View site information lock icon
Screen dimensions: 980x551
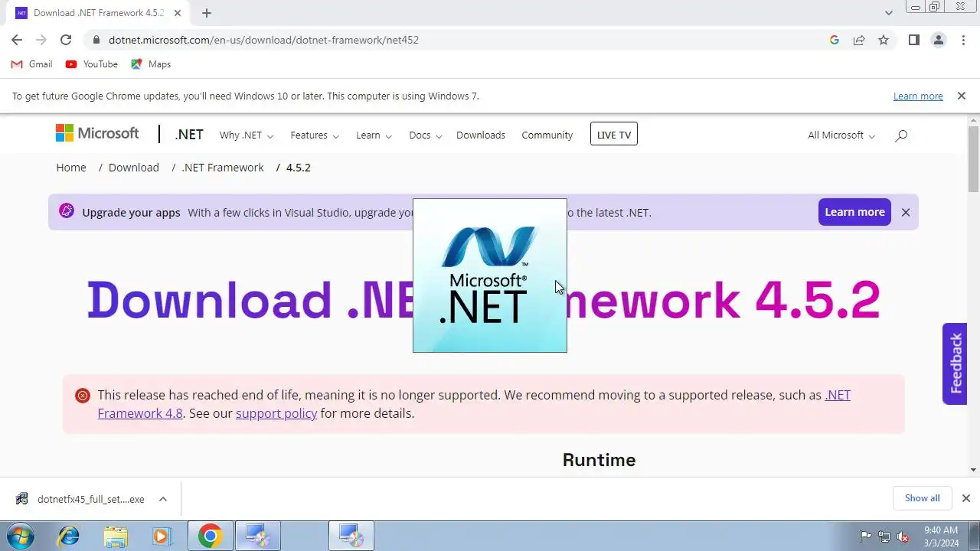(x=96, y=40)
